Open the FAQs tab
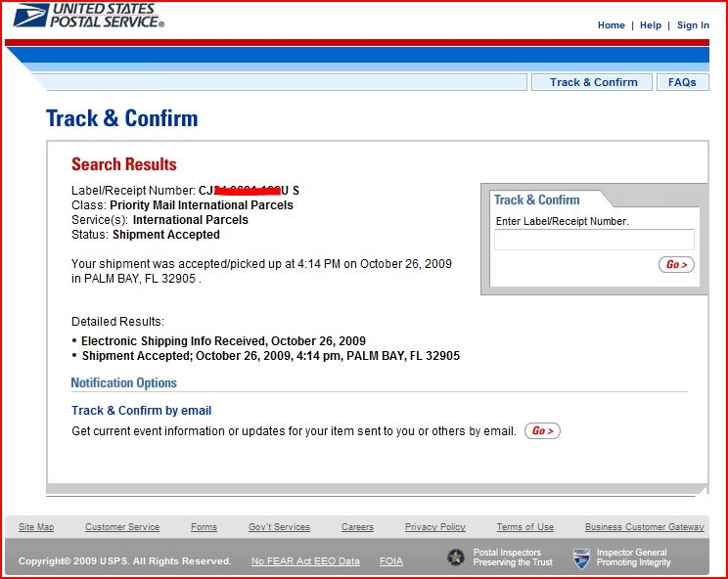728x579 pixels. [683, 82]
